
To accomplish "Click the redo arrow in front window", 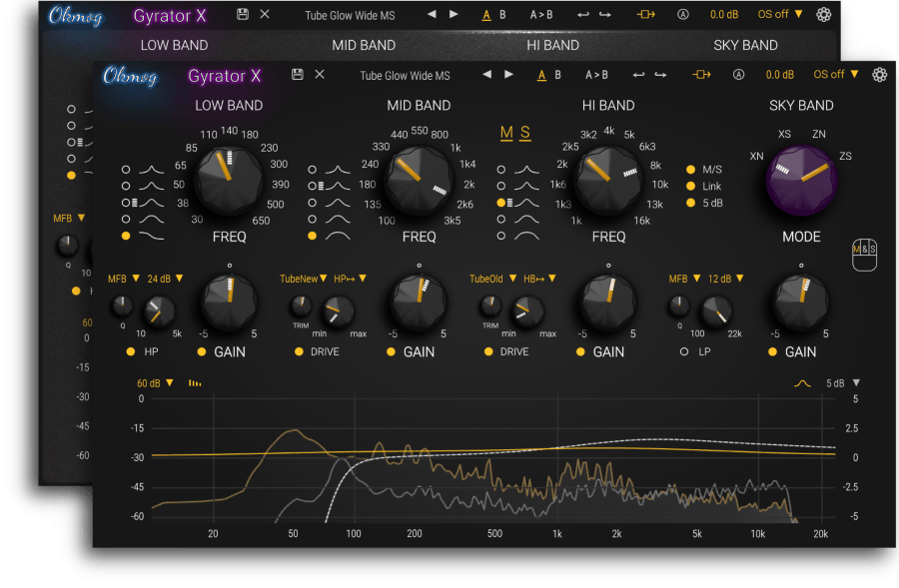I will 660,75.
